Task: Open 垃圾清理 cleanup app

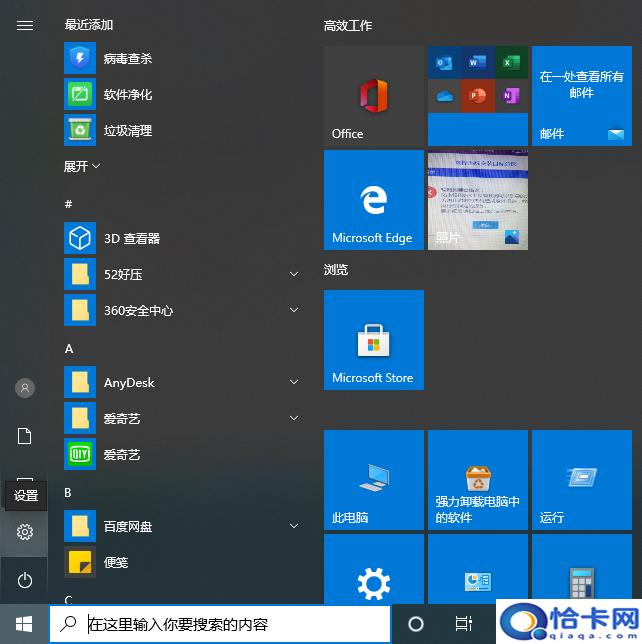Action: point(128,131)
